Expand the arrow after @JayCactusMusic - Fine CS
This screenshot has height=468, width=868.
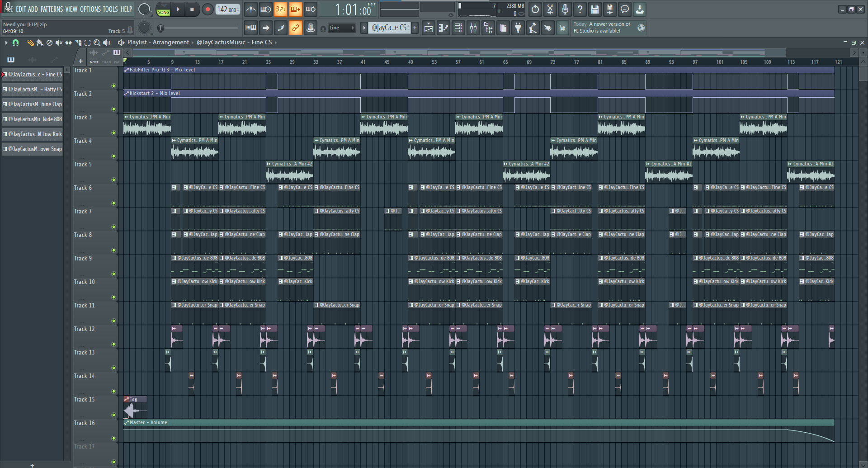(276, 43)
